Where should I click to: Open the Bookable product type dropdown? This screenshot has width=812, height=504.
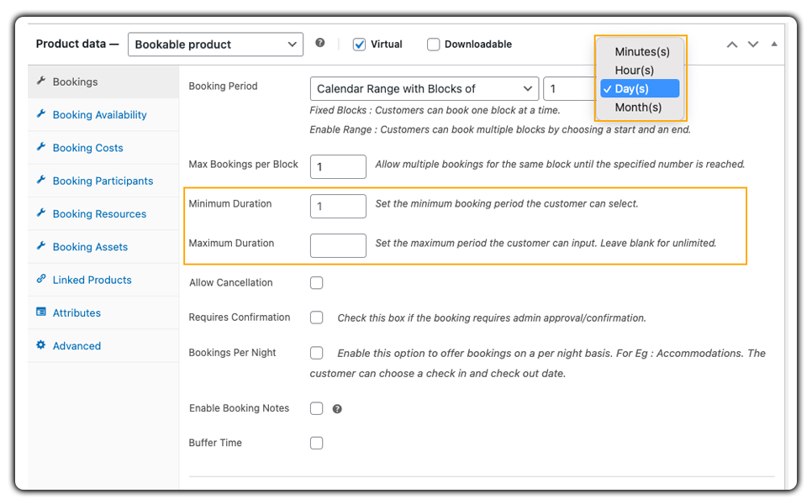pos(215,45)
